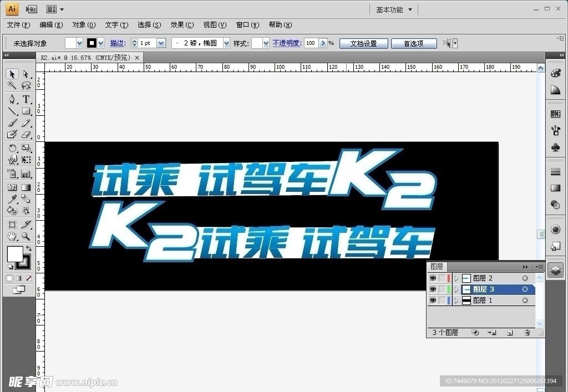This screenshot has height=392, width=568.
Task: Open the 文字 menu
Action: pyautogui.click(x=116, y=24)
